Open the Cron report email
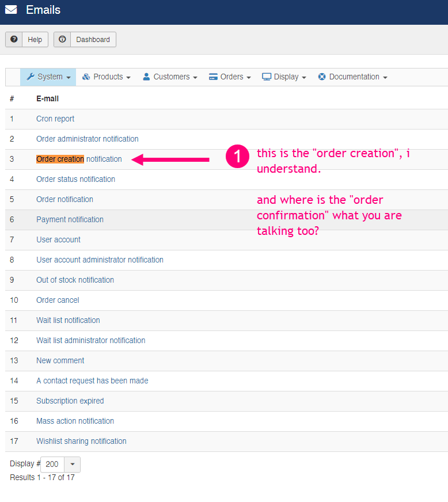The height and width of the screenshot is (502, 448). [x=55, y=119]
